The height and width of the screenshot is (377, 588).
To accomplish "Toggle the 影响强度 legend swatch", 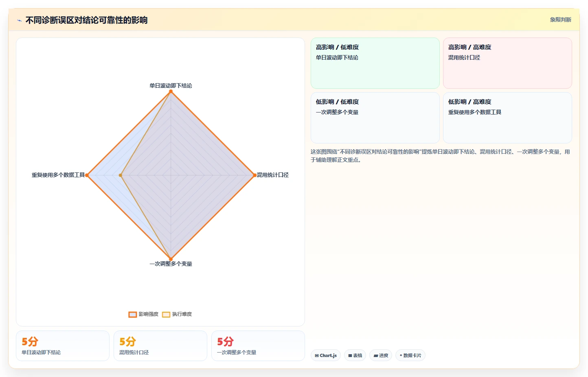I will (132, 314).
